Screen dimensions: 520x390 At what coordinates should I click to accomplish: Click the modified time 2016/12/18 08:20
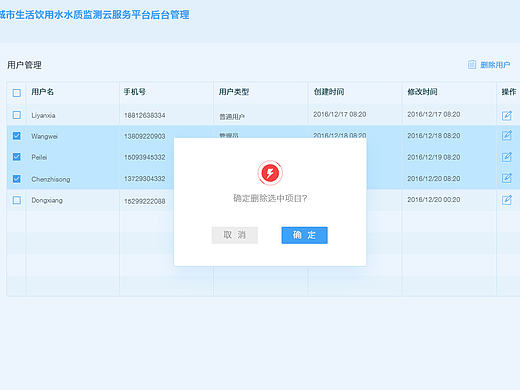pos(434,136)
